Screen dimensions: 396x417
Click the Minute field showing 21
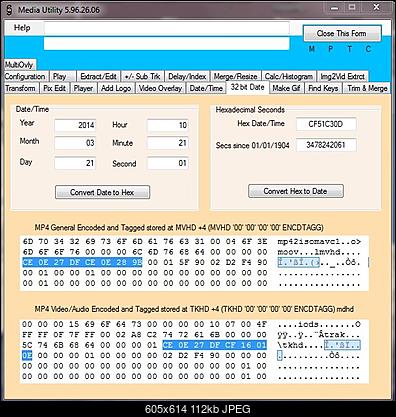168,143
